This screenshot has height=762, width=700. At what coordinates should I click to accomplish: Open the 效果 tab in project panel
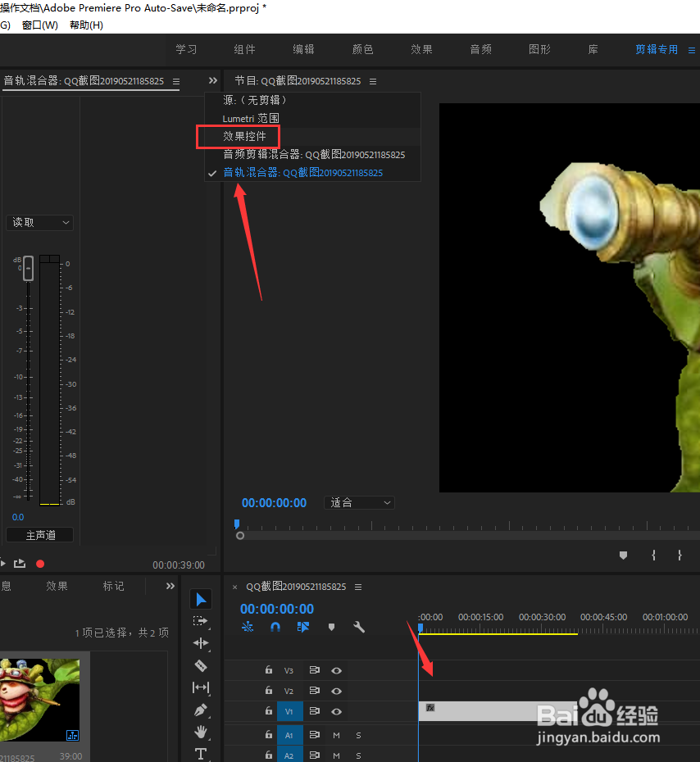tap(57, 587)
